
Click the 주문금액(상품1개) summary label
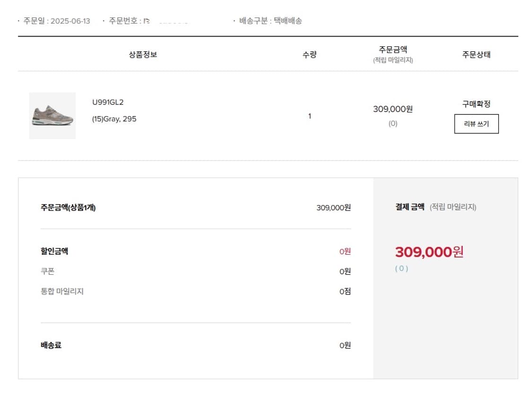point(68,207)
